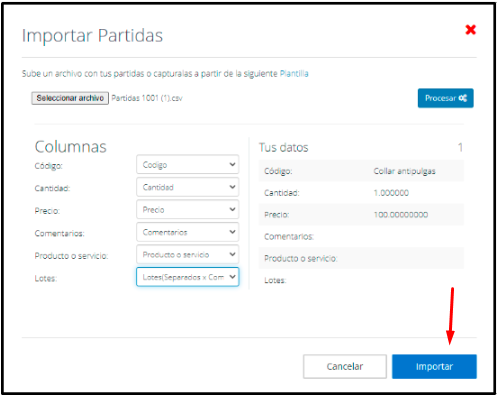The width and height of the screenshot is (498, 396).
Task: Close the Importar Partidas dialog with the red X
Action: [470, 30]
